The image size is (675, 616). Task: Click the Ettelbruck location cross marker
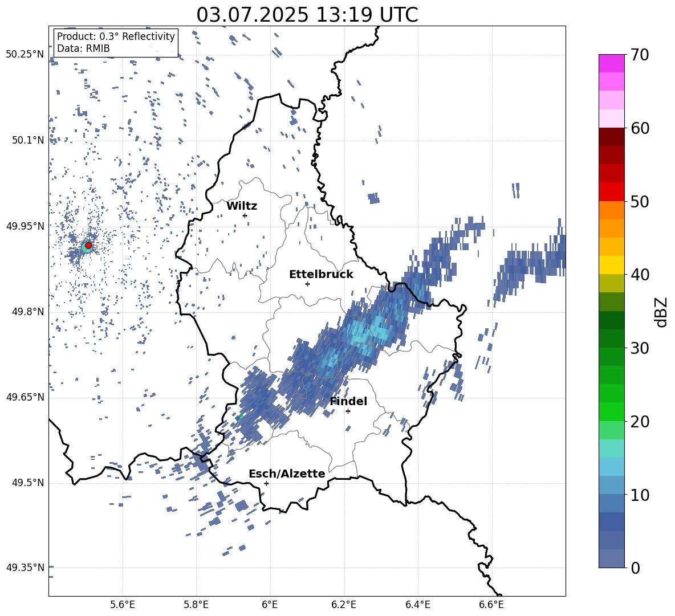(x=307, y=284)
